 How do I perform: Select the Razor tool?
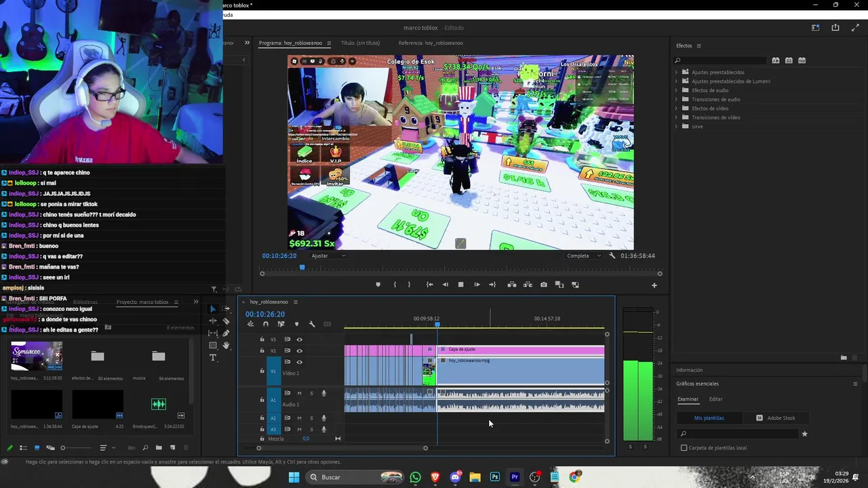click(x=226, y=321)
